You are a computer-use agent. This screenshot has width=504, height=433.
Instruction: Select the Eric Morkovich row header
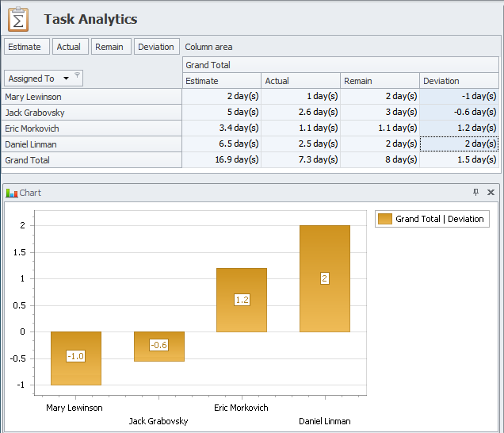tap(92, 128)
